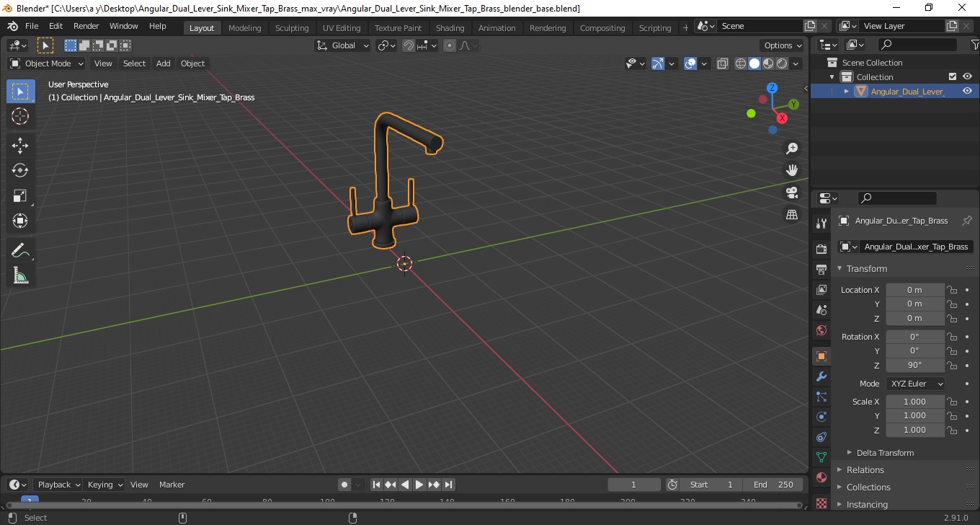Switch to the UV Editing workspace tab
Screen dimensions: 980x525
pos(342,27)
